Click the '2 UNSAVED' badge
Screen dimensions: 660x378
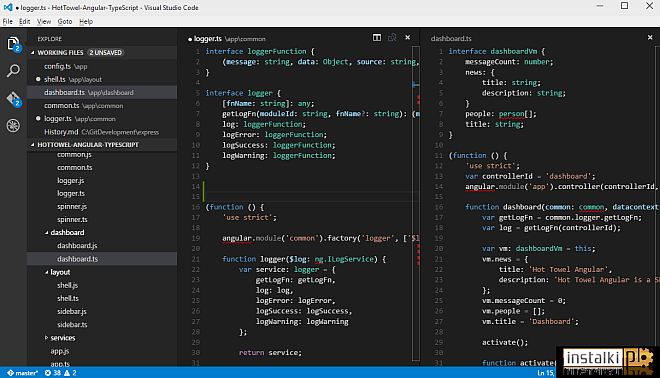coord(105,53)
